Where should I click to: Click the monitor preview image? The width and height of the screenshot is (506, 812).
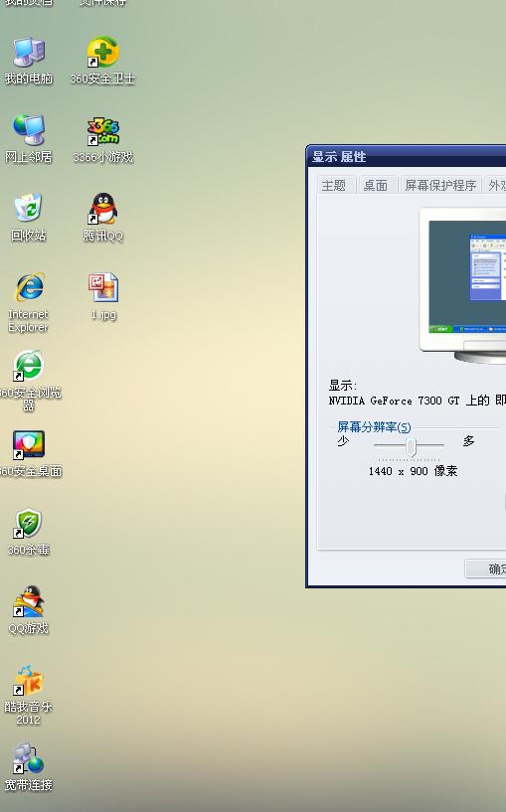[x=463, y=285]
